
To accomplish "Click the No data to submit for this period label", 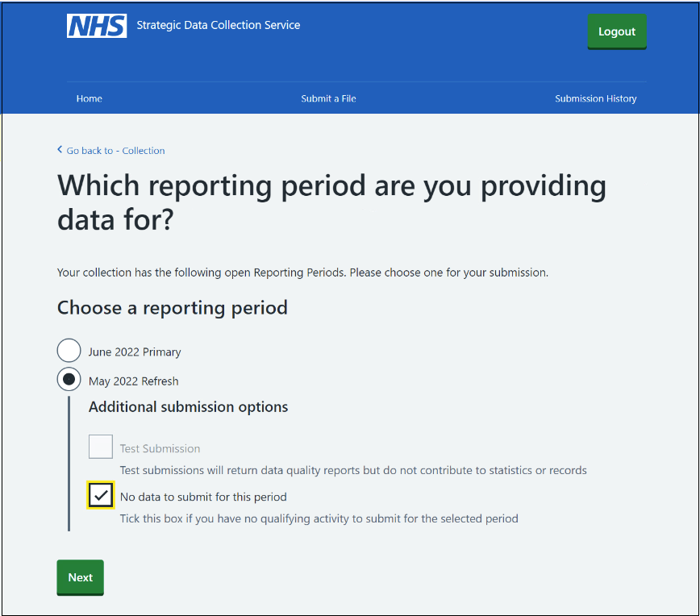I will (203, 497).
